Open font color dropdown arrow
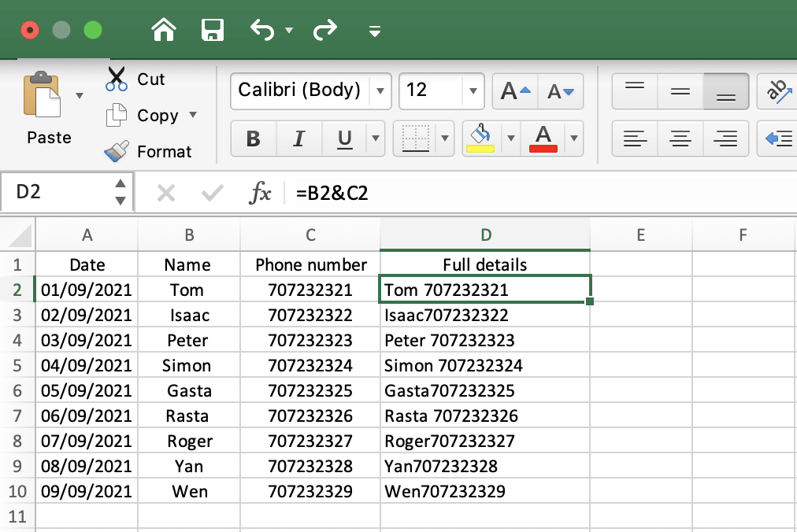This screenshot has width=797, height=532. 574,139
